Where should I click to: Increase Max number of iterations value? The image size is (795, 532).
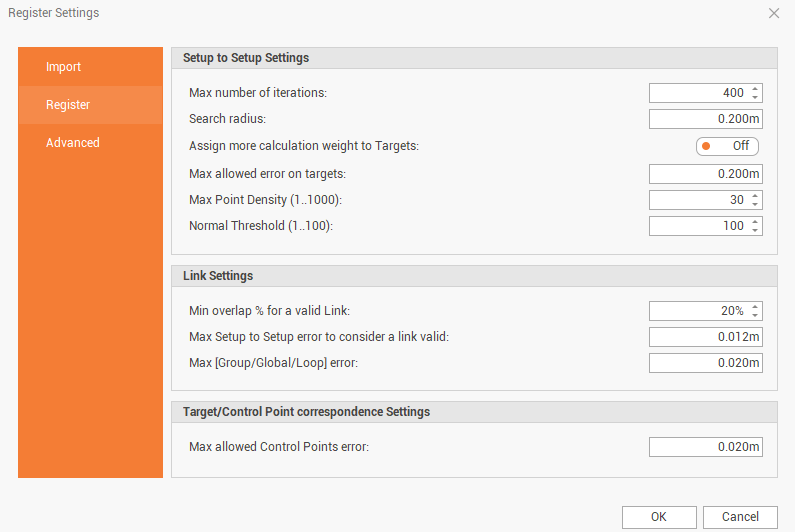coord(755,89)
